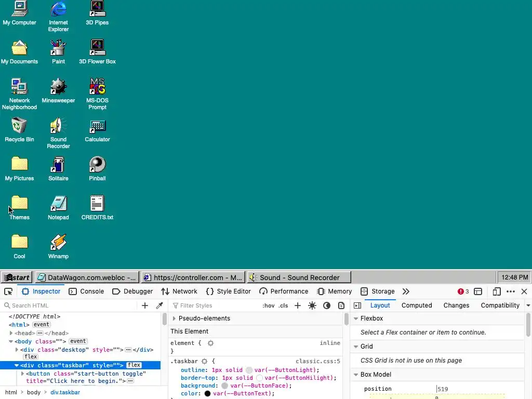This screenshot has width=532, height=399.
Task: Open the My Computer desktop icon
Action: click(19, 14)
